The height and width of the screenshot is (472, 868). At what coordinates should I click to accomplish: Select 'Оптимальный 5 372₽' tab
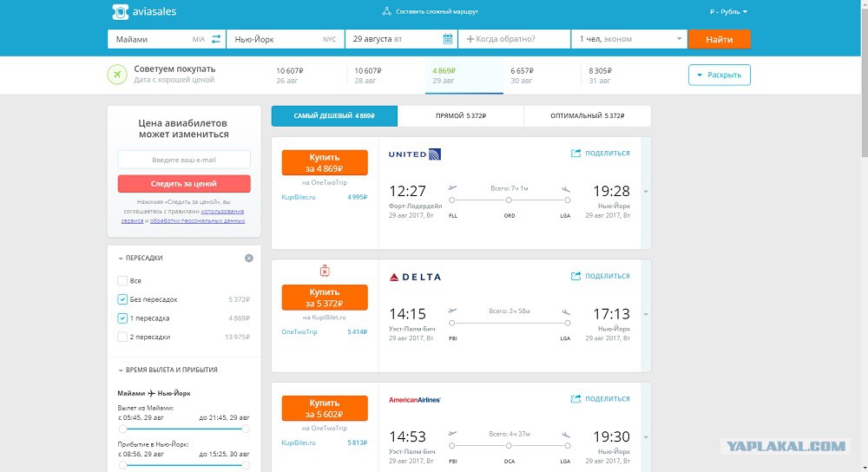pos(588,115)
